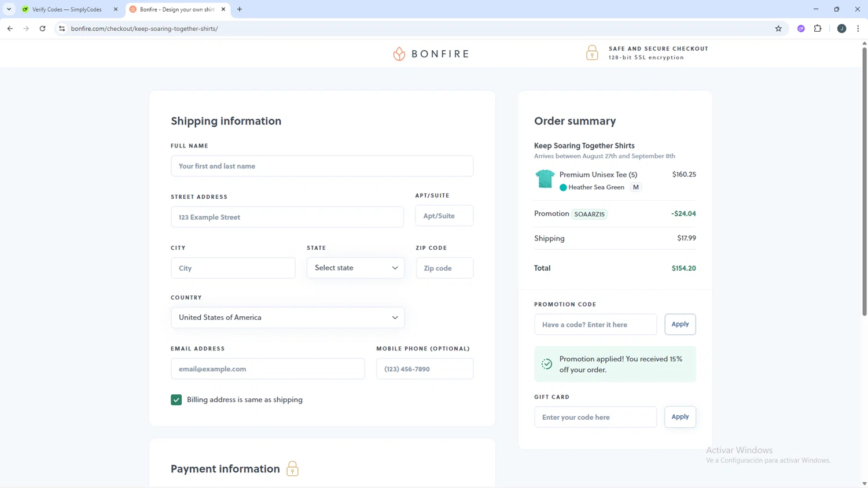Click the Arrives between August 27th text
This screenshot has height=488, width=868.
click(x=605, y=156)
